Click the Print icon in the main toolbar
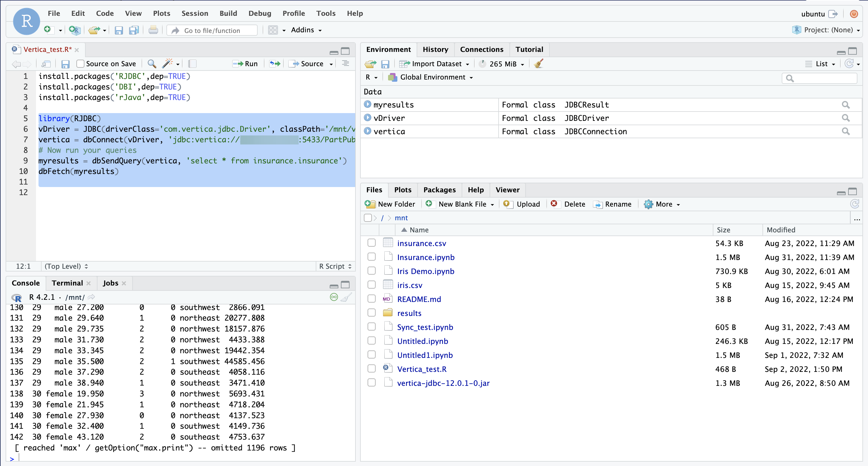Viewport: 868px width, 466px height. pyautogui.click(x=153, y=30)
